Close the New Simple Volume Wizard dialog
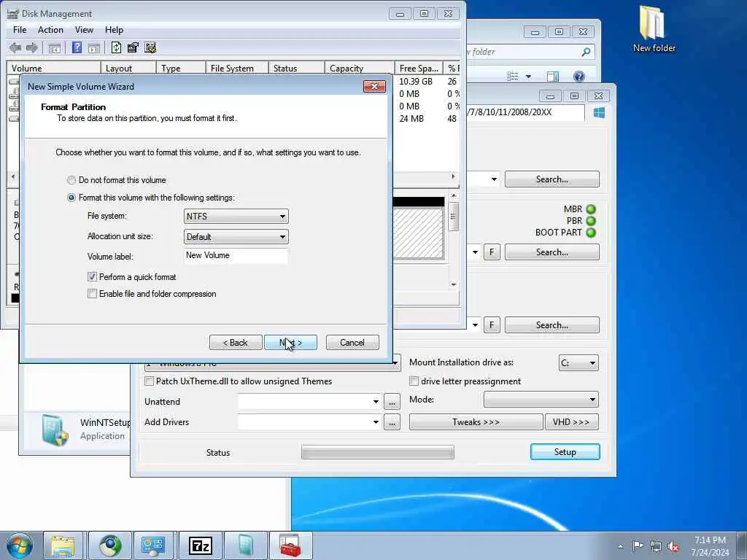This screenshot has height=560, width=747. (x=374, y=86)
